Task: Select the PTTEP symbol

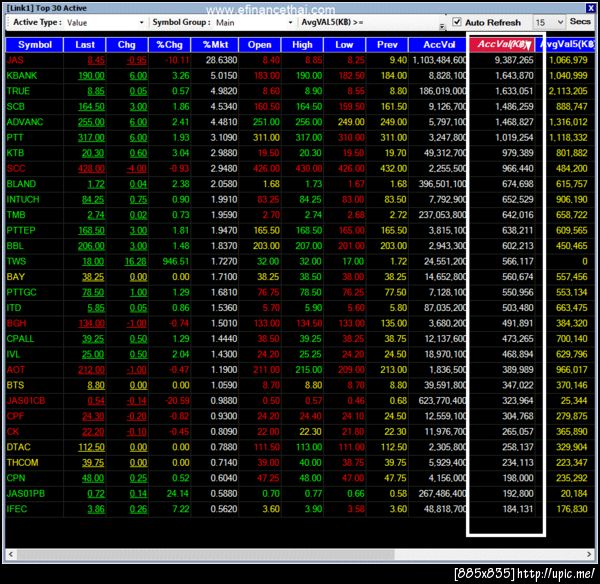Action: coord(21,230)
